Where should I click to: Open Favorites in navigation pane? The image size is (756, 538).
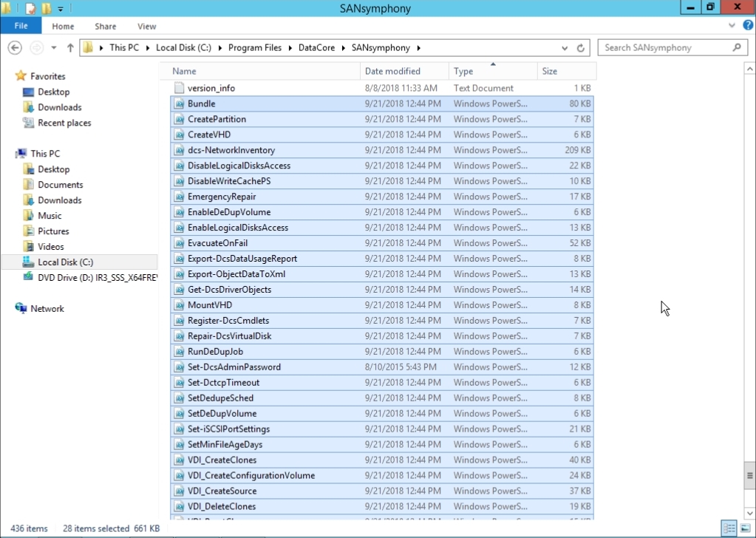pos(47,76)
